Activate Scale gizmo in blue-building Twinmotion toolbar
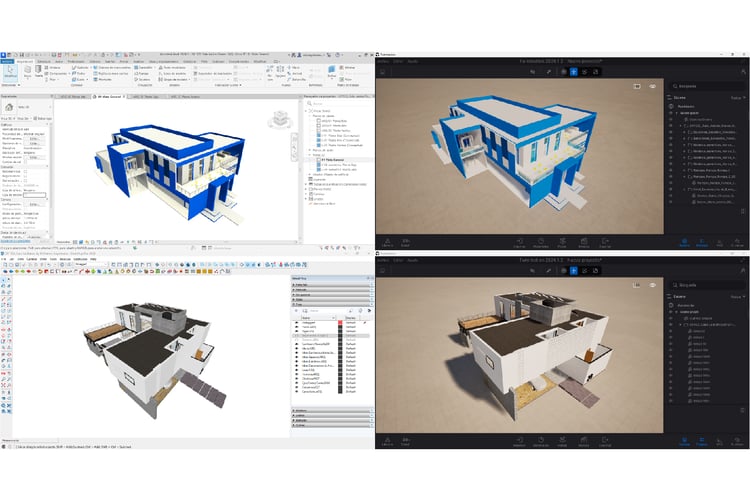750x500 pixels. (596, 72)
